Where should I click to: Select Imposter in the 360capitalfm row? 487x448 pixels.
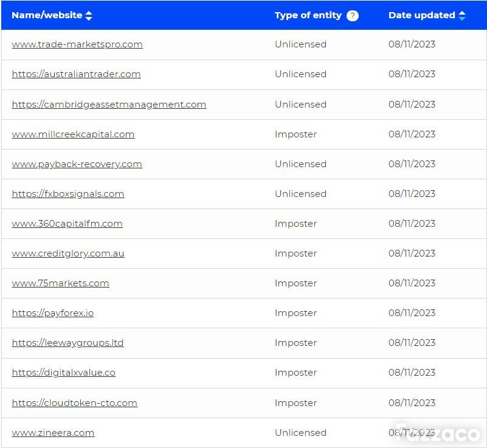coord(296,224)
